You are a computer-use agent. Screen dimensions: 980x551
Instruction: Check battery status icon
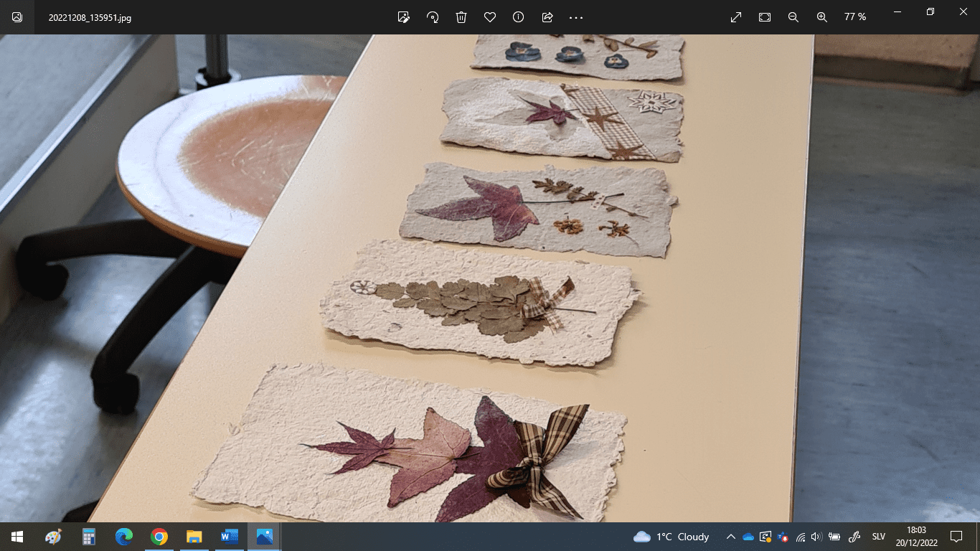click(x=834, y=537)
